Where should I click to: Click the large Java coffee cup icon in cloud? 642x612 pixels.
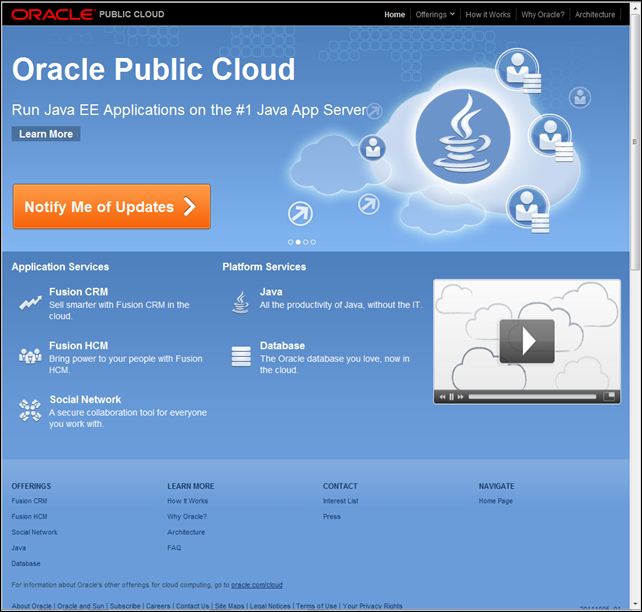[x=463, y=136]
